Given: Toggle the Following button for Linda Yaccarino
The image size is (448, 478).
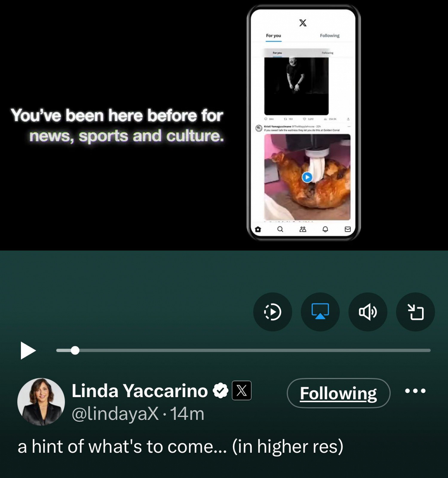Looking at the screenshot, I should coord(338,393).
